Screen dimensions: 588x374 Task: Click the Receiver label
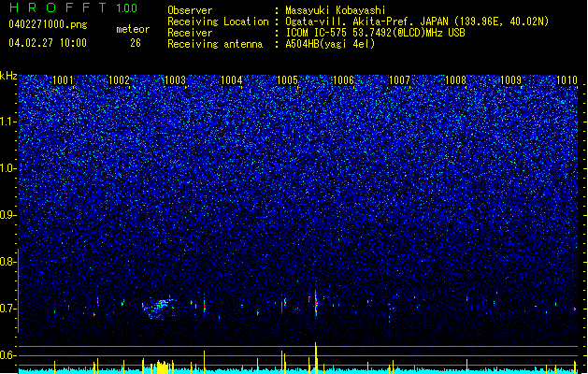point(190,33)
